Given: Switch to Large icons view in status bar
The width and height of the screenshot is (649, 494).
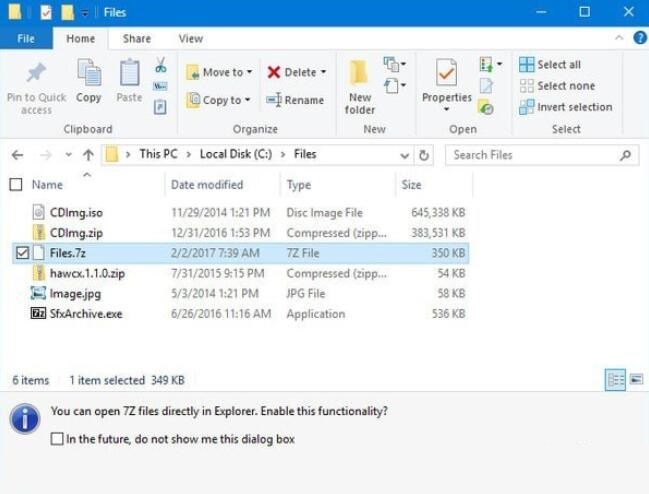Looking at the screenshot, I should (636, 379).
